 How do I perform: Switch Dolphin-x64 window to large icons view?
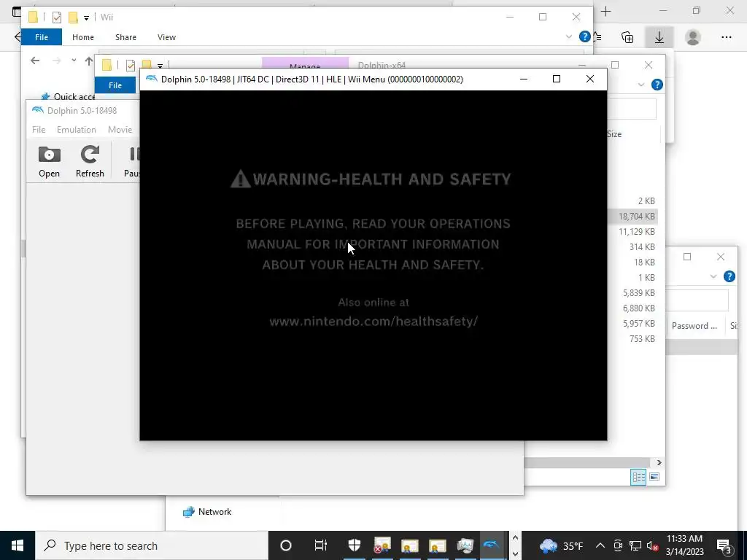point(654,477)
